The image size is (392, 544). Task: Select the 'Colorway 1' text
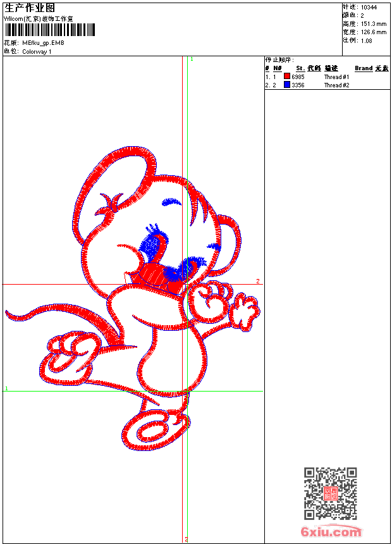point(37,52)
